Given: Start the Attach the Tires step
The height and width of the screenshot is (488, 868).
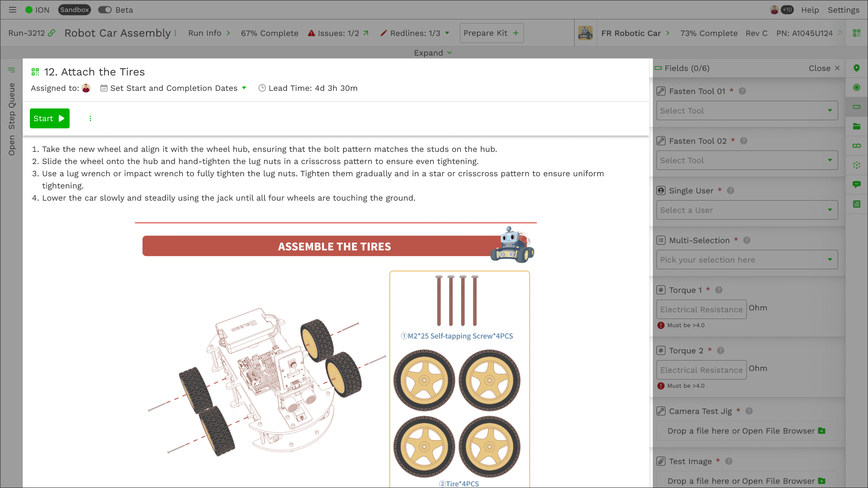Looking at the screenshot, I should point(50,118).
